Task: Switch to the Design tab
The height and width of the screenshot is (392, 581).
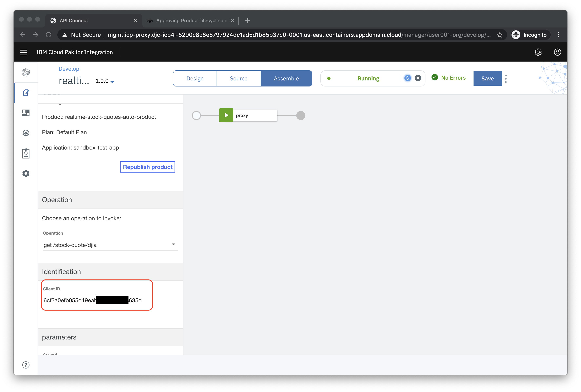Action: [x=195, y=78]
